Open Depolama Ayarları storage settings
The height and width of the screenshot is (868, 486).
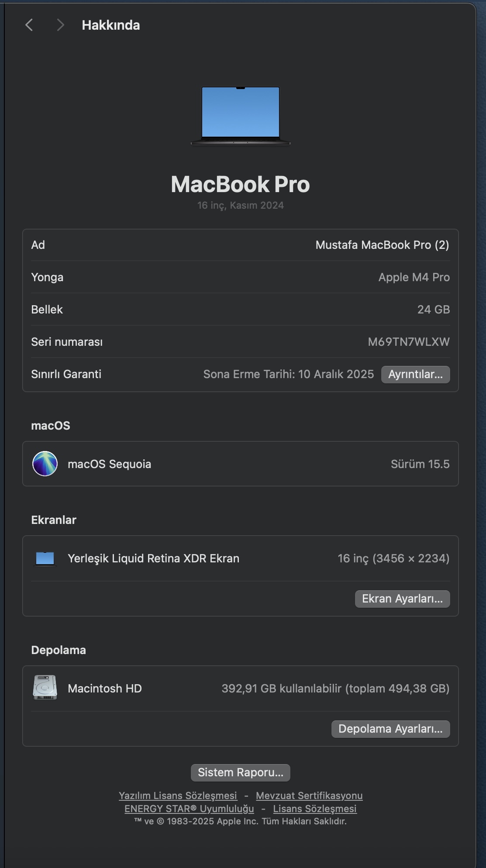coord(390,729)
